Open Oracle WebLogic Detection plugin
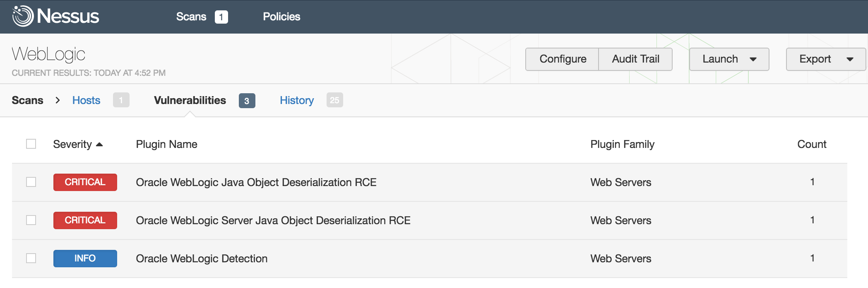Screen dimensions: 868x288 pyautogui.click(x=202, y=259)
